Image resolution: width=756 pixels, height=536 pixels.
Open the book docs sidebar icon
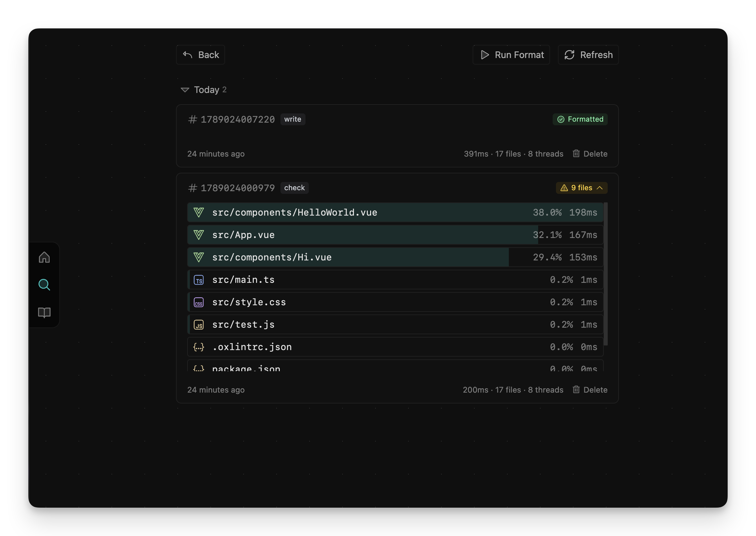pyautogui.click(x=44, y=312)
